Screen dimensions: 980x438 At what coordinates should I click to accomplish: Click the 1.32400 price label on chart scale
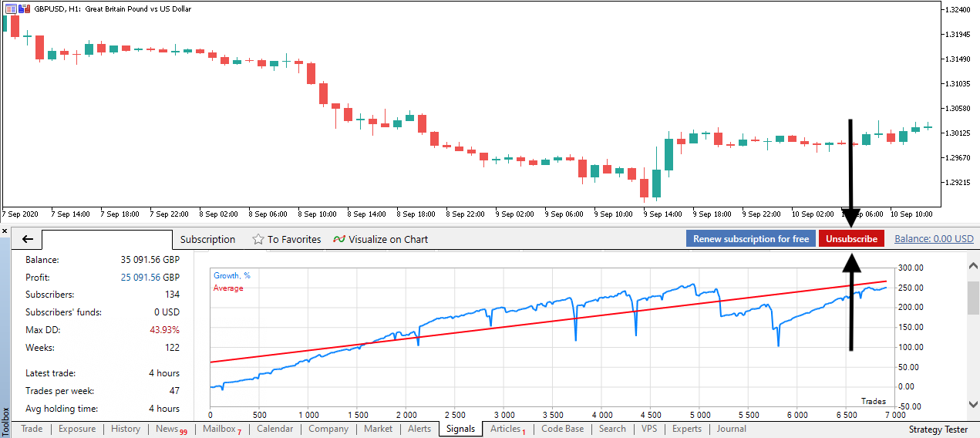(x=958, y=9)
